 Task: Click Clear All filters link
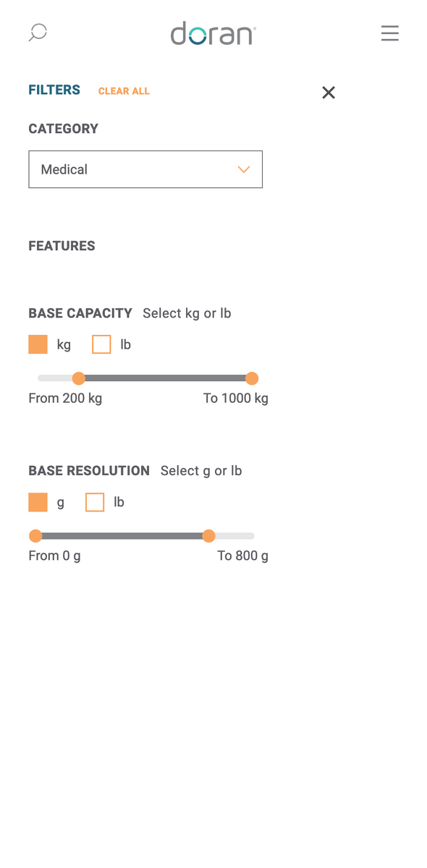124,91
